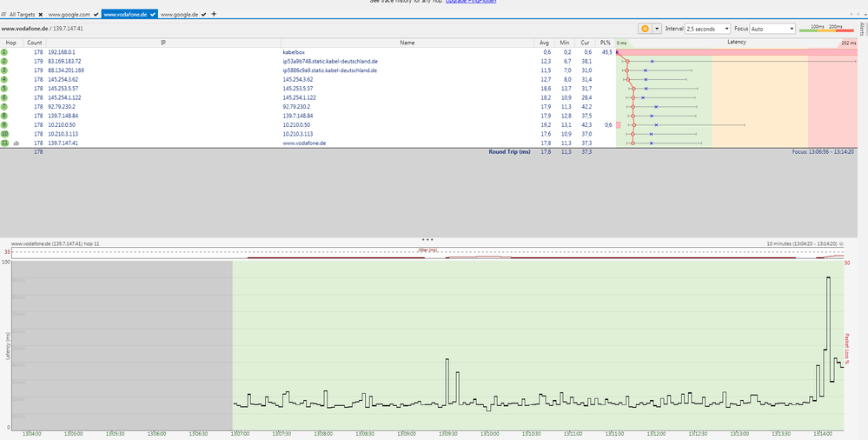This screenshot has height=440, width=868.
Task: Select the hop 5 green circle icon
Action: coord(4,88)
